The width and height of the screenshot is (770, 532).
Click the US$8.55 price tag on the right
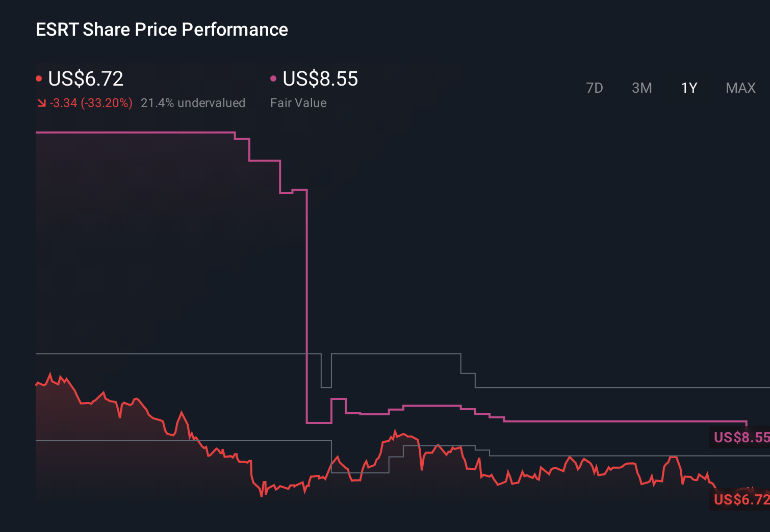coord(741,437)
